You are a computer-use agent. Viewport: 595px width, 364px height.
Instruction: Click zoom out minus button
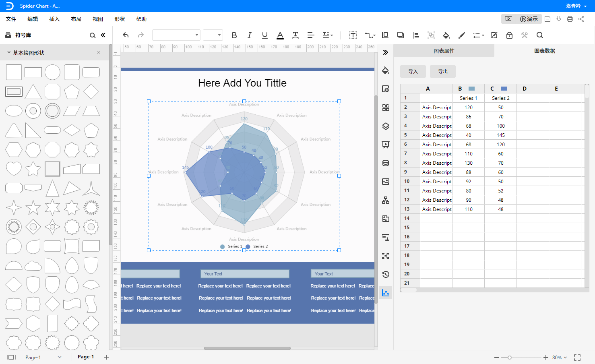[x=497, y=357]
